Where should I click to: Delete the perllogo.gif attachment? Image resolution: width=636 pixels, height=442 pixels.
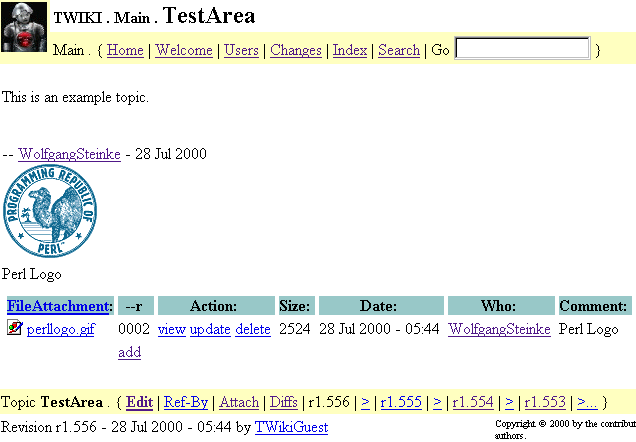[x=253, y=329]
